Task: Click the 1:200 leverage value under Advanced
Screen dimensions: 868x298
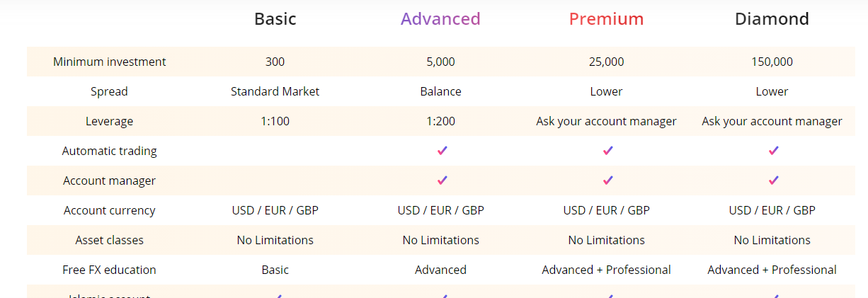Action: (x=441, y=121)
